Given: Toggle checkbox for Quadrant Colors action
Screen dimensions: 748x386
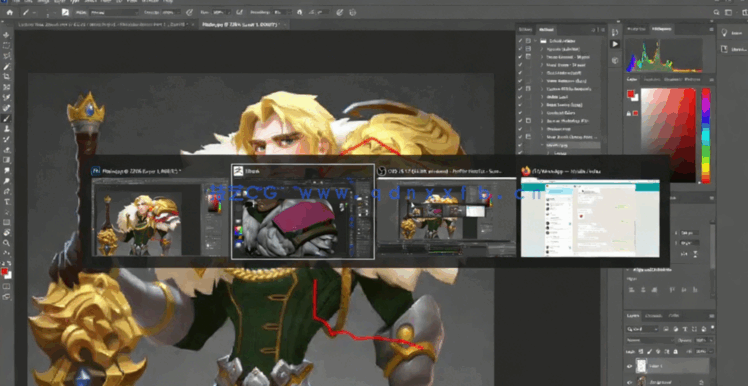Looking at the screenshot, I should [x=520, y=113].
